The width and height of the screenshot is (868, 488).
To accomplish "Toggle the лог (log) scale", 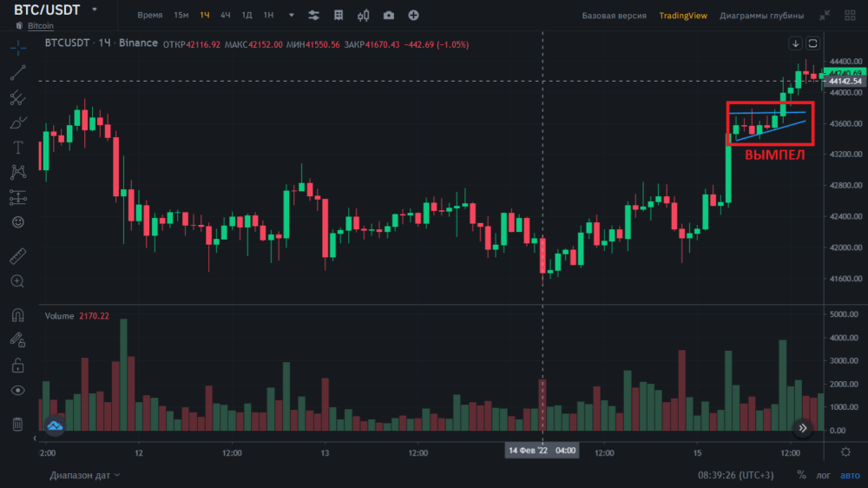I will tap(822, 475).
